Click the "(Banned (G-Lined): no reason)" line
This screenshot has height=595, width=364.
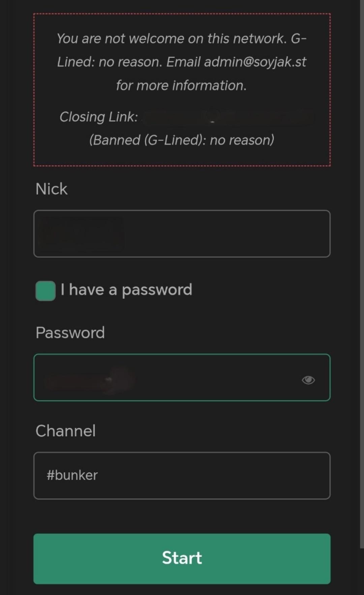[x=182, y=140]
